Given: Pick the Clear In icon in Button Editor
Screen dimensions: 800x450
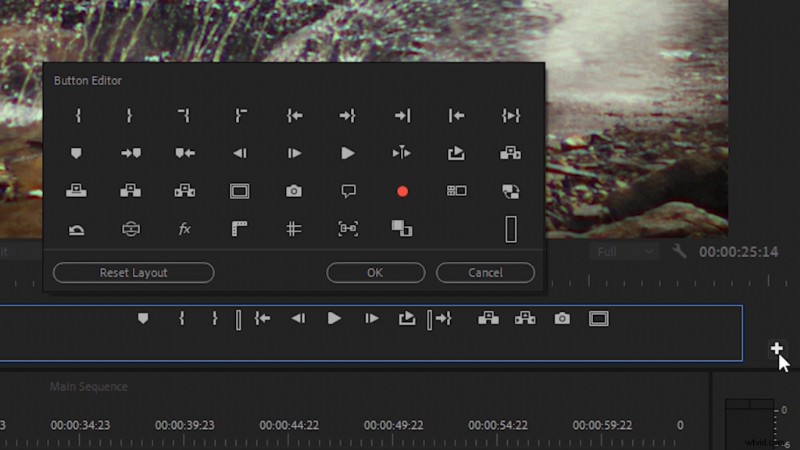Looking at the screenshot, I should [x=184, y=116].
